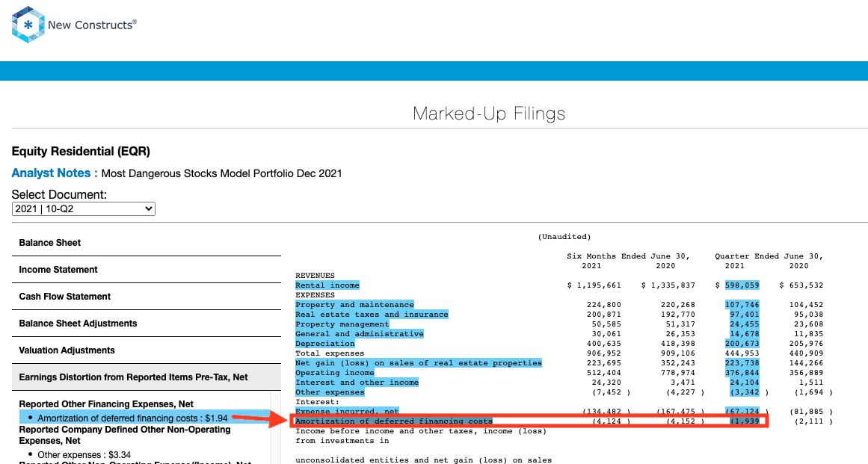Select the highlighted 107,746 value
The image size is (868, 464).
pyautogui.click(x=742, y=305)
